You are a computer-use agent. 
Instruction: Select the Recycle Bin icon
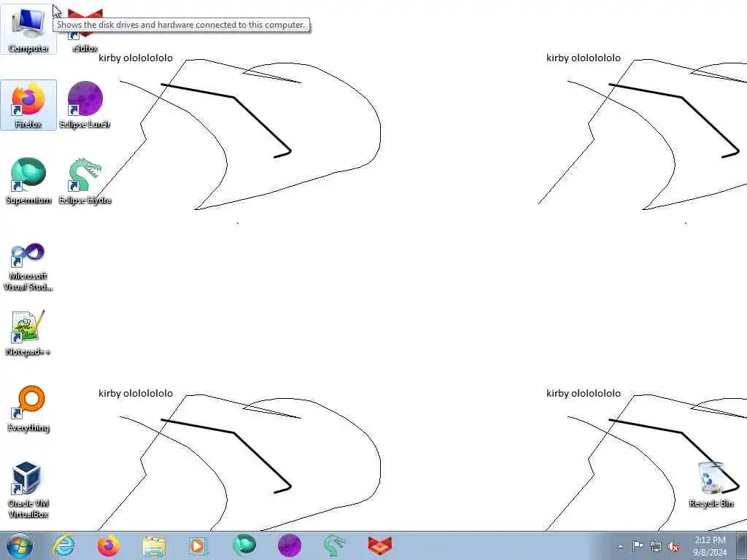pos(711,484)
